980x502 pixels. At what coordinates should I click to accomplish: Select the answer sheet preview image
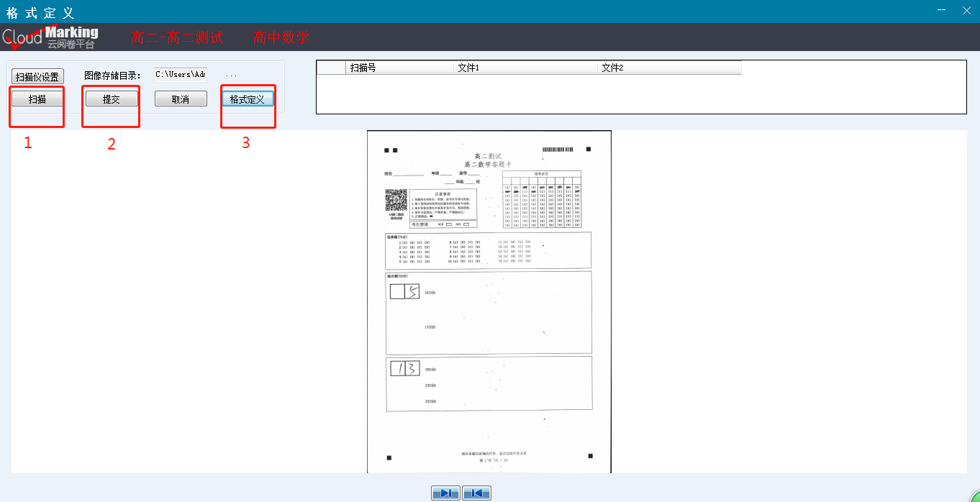[x=489, y=301]
